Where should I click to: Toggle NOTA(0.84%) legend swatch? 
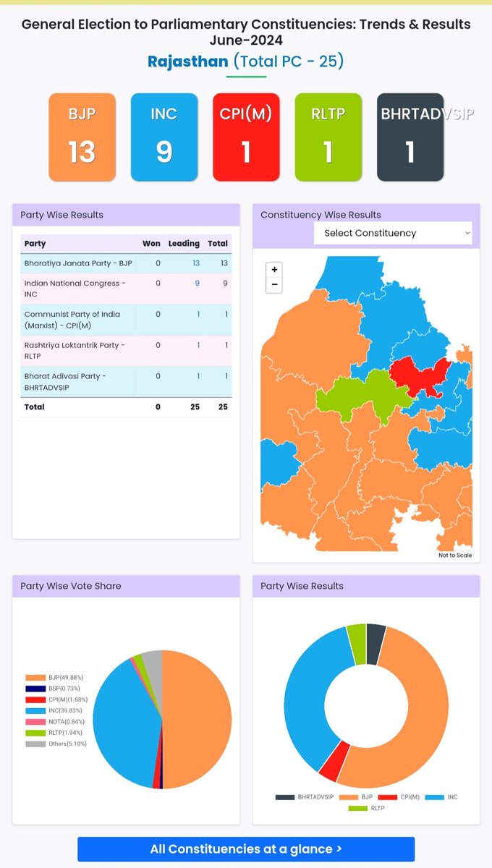click(35, 722)
